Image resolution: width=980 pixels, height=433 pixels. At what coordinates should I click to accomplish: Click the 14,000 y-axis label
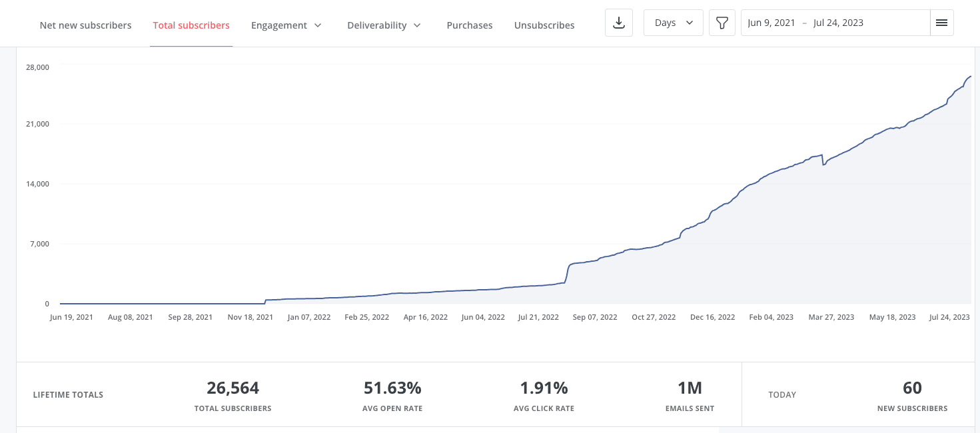(x=38, y=184)
